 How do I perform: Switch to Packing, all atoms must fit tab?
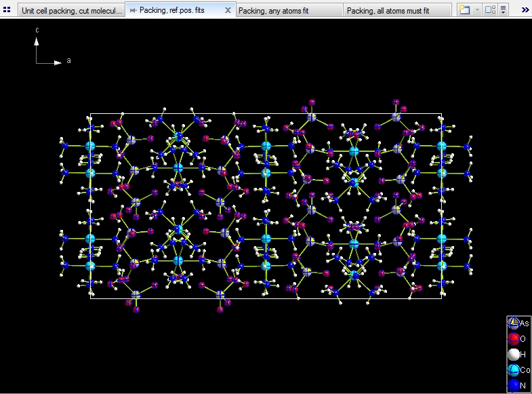[x=397, y=11]
